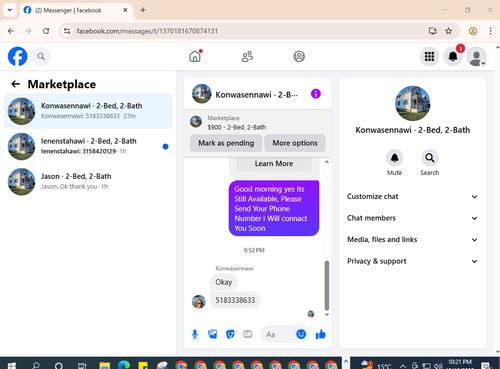500x369 pixels.
Task: Choose a sticker icon
Action: click(230, 334)
